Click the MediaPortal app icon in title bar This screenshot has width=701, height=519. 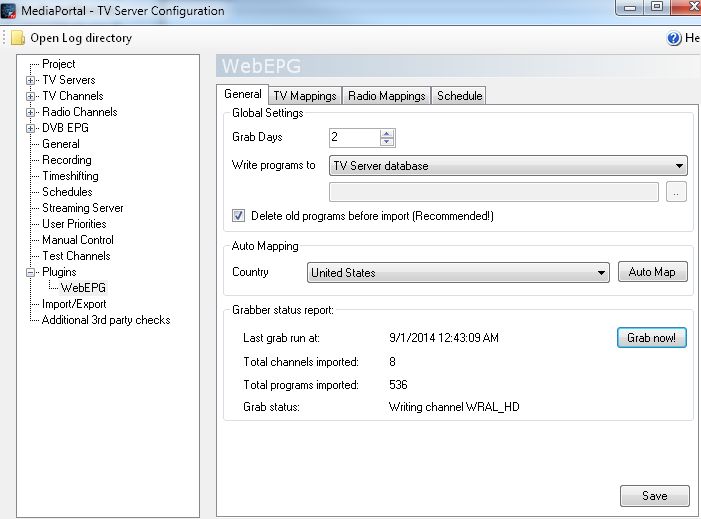9,10
